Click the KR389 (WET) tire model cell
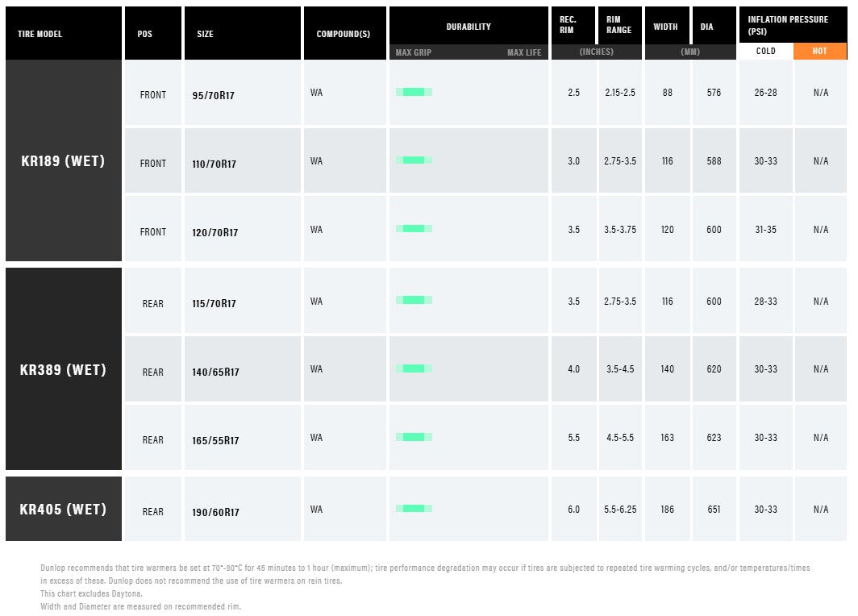Viewport: 858px width, 616px height. point(64,369)
